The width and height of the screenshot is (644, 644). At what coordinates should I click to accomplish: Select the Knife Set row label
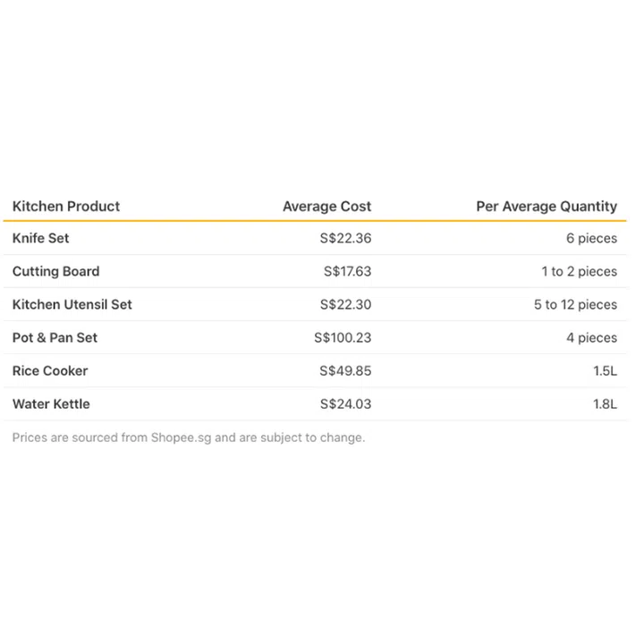pyautogui.click(x=41, y=239)
